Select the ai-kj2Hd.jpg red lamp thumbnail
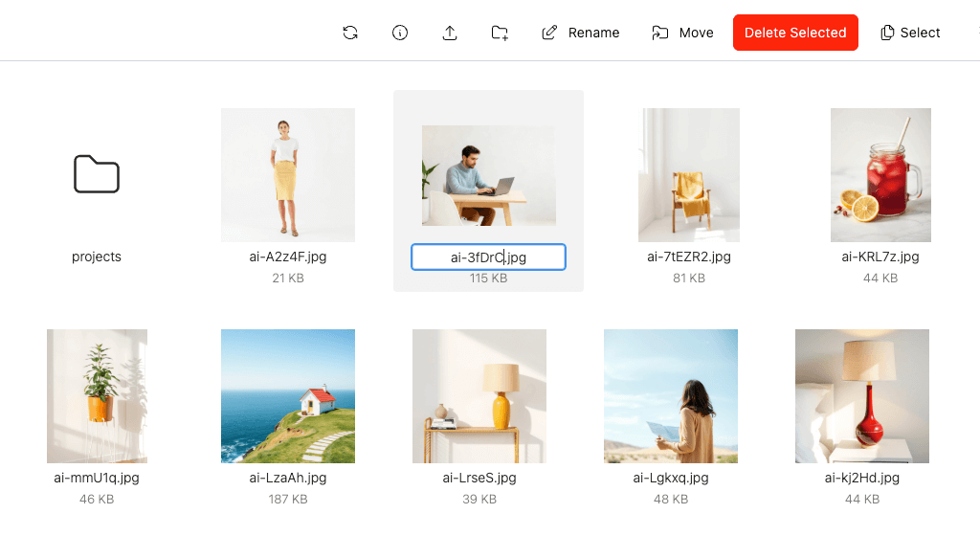 [862, 396]
